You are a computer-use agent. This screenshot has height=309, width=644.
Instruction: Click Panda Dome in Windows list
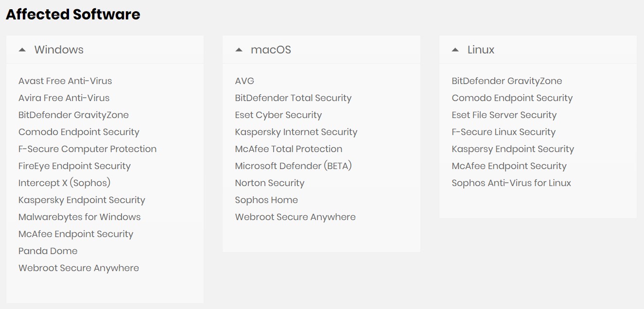(x=48, y=251)
